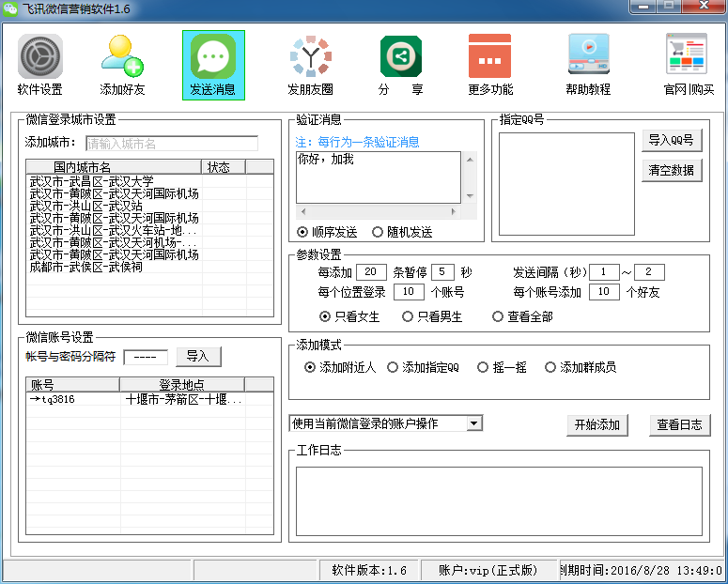Image resolution: width=728 pixels, height=584 pixels.
Task: Click verification box scroll down arrow
Action: (470, 196)
